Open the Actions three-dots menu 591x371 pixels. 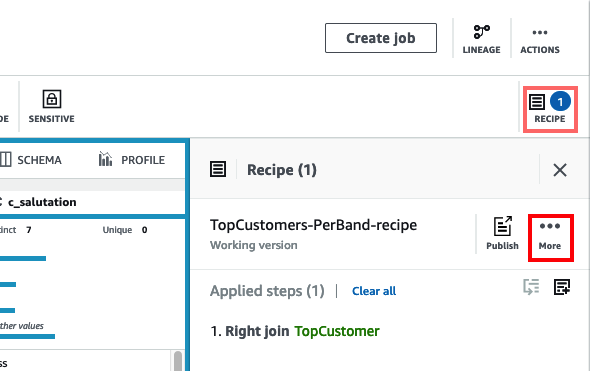540,40
